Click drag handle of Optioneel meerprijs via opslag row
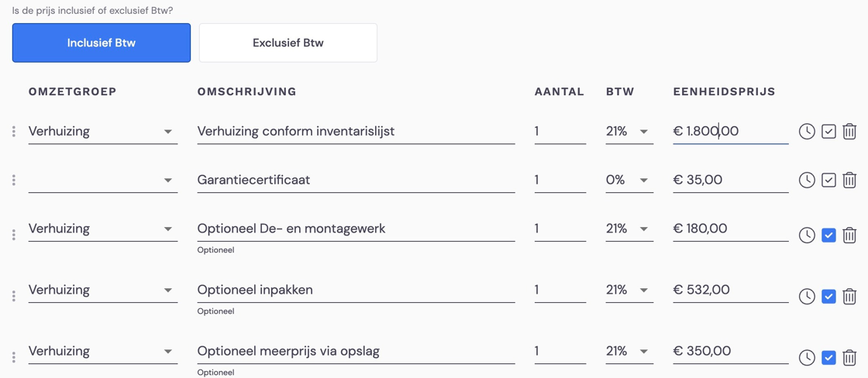This screenshot has height=378, width=868. pos(14,358)
